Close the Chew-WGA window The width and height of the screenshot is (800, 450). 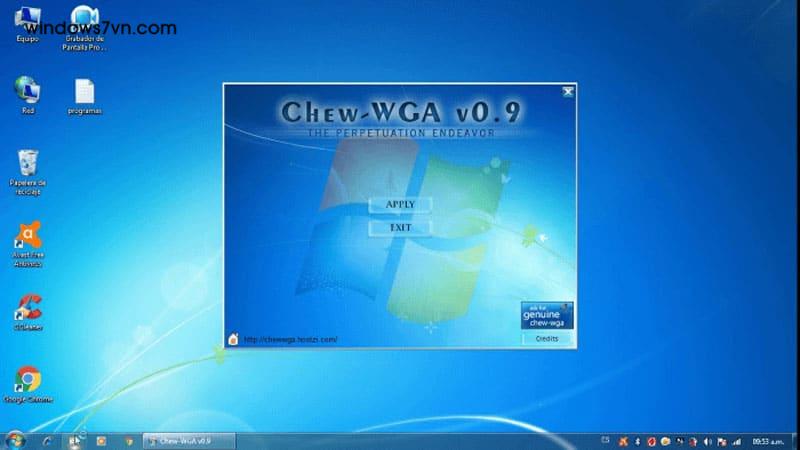[568, 92]
